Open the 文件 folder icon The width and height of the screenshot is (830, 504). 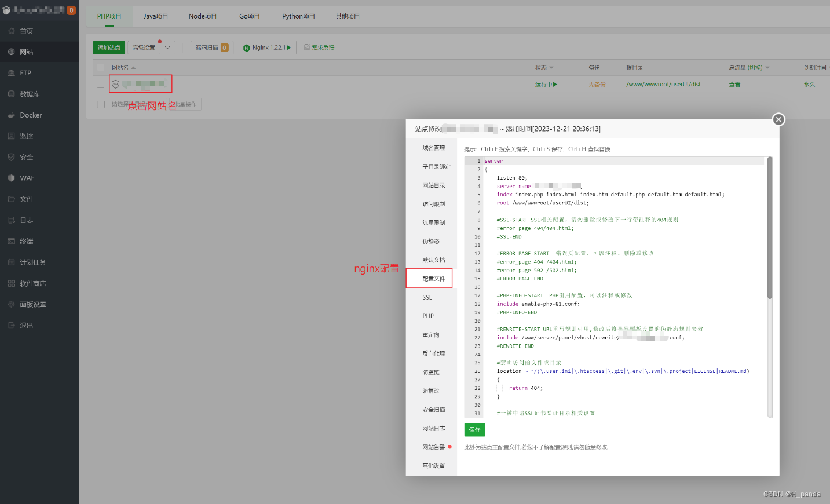[x=11, y=199]
